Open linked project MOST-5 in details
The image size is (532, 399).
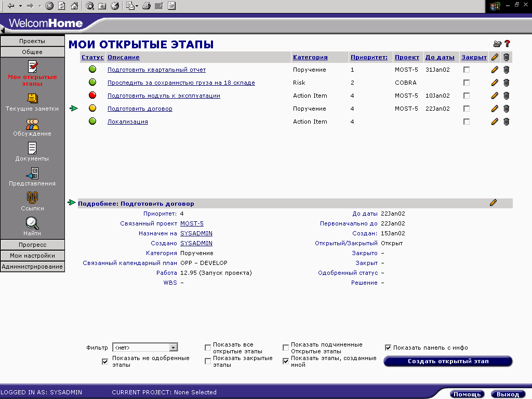(192, 223)
